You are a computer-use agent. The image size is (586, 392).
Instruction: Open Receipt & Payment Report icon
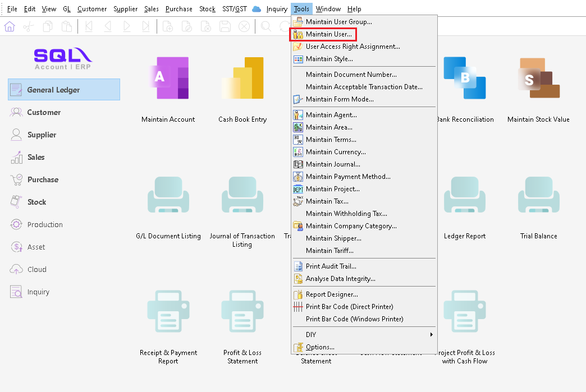[x=168, y=312]
